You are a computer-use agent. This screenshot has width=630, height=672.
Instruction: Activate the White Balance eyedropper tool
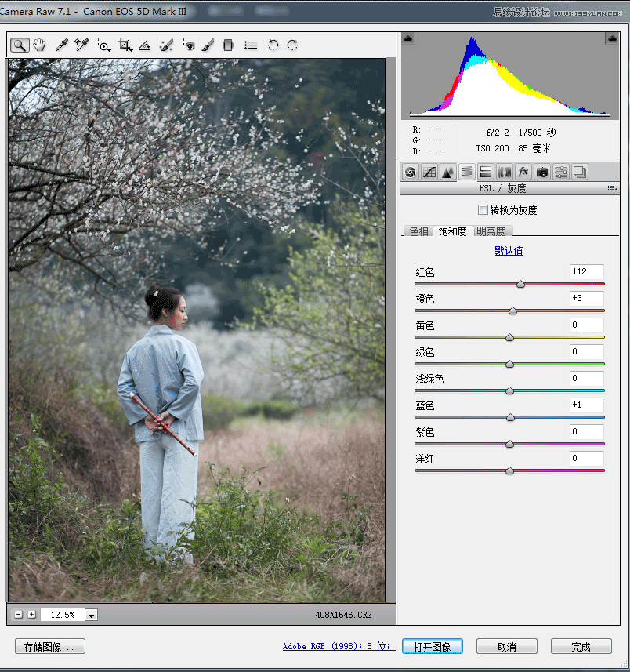click(60, 45)
